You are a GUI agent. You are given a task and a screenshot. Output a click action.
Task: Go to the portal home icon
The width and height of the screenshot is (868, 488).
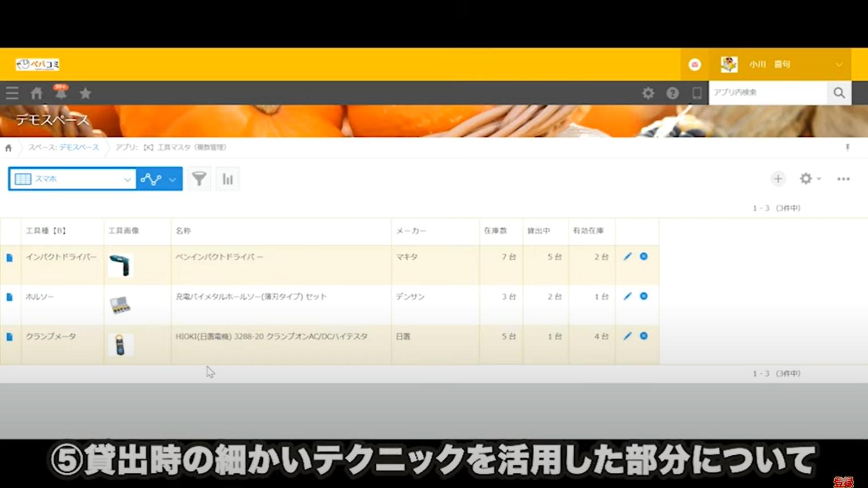[36, 93]
